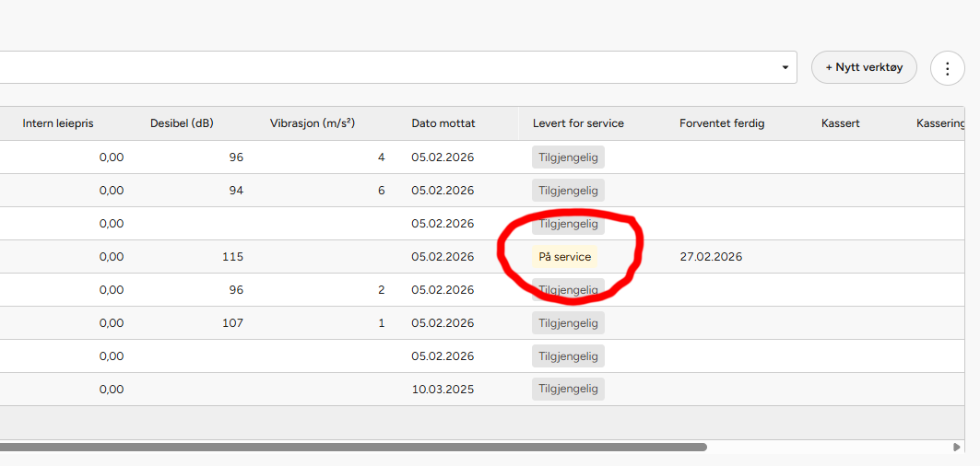Screen dimensions: 980x466
Task: Select the "Kassert" column header
Action: click(x=840, y=123)
